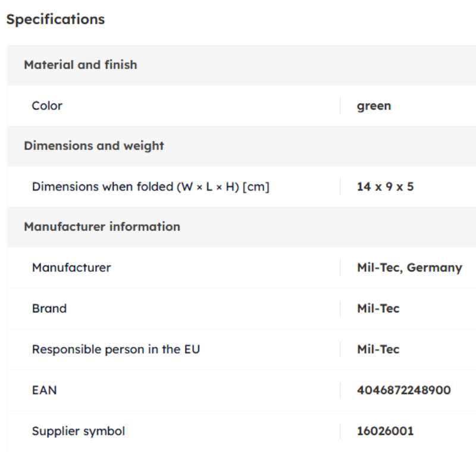Image resolution: width=476 pixels, height=476 pixels.
Task: Click the EAN row label
Action: point(44,390)
